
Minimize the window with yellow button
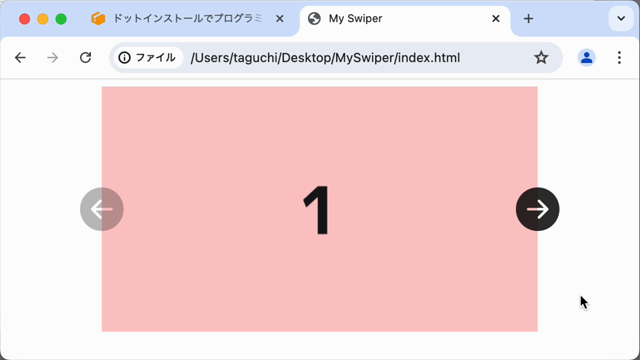coord(43,19)
